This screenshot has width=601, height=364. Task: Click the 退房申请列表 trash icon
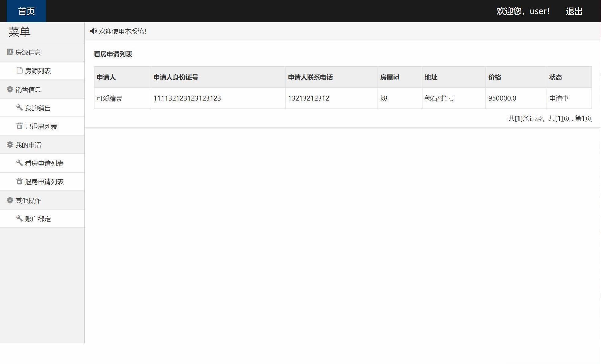point(20,181)
